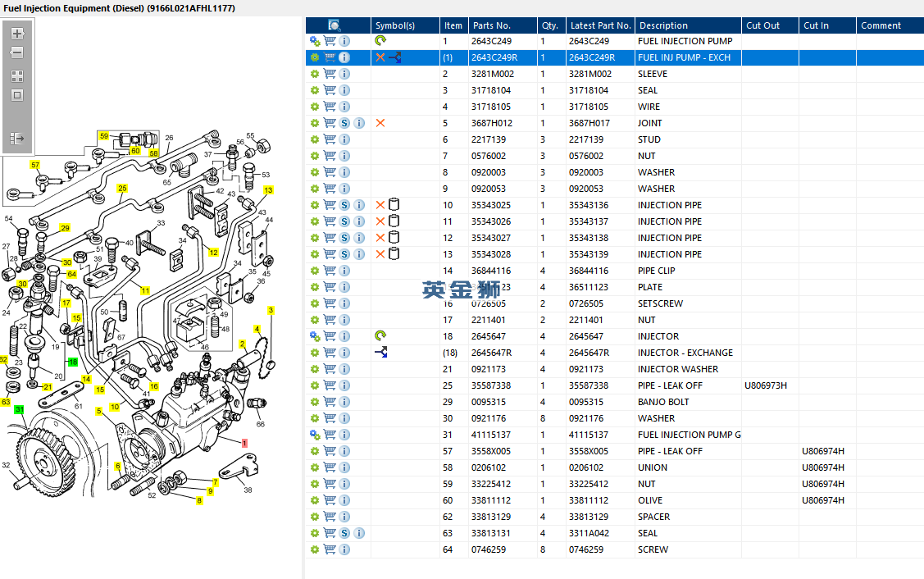Screen dimensions: 924x579
Task: Select the green callout 31 on diagram
Action: tap(20, 409)
